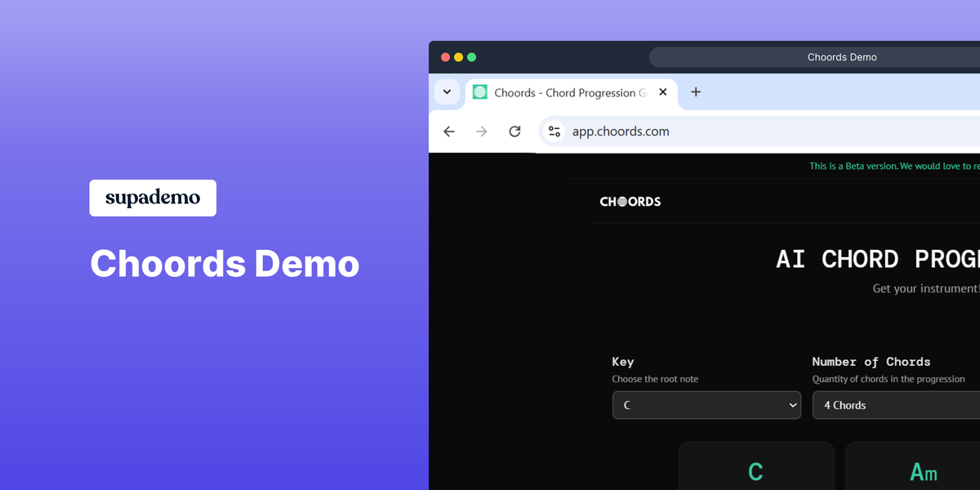Open the Key dropdown showing C
980x490 pixels.
coord(706,405)
